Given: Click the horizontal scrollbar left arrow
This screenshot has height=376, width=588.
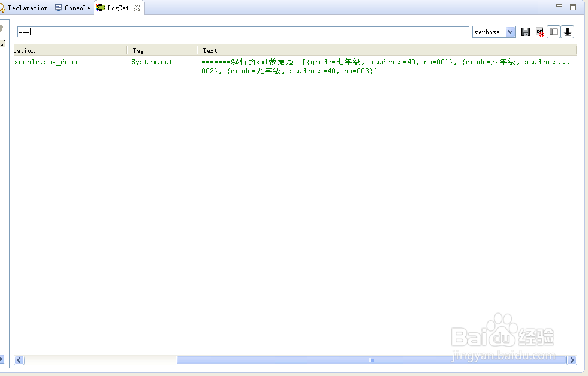Looking at the screenshot, I should pyautogui.click(x=19, y=360).
